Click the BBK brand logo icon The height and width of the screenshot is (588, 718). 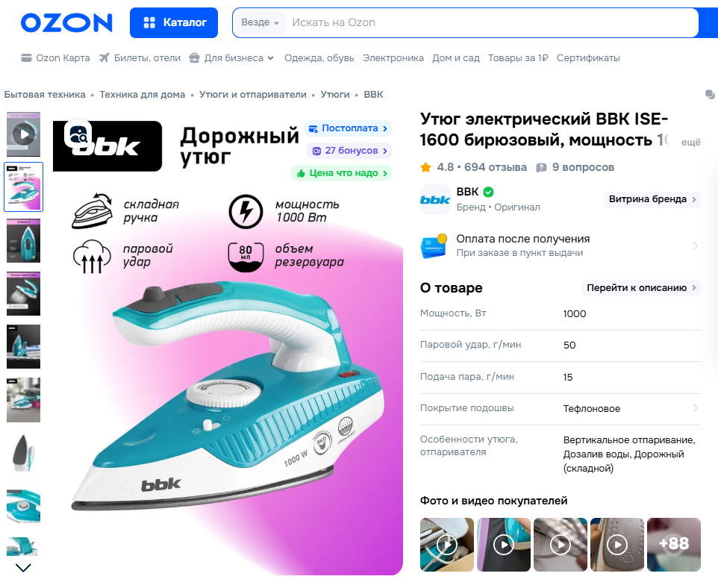[435, 200]
